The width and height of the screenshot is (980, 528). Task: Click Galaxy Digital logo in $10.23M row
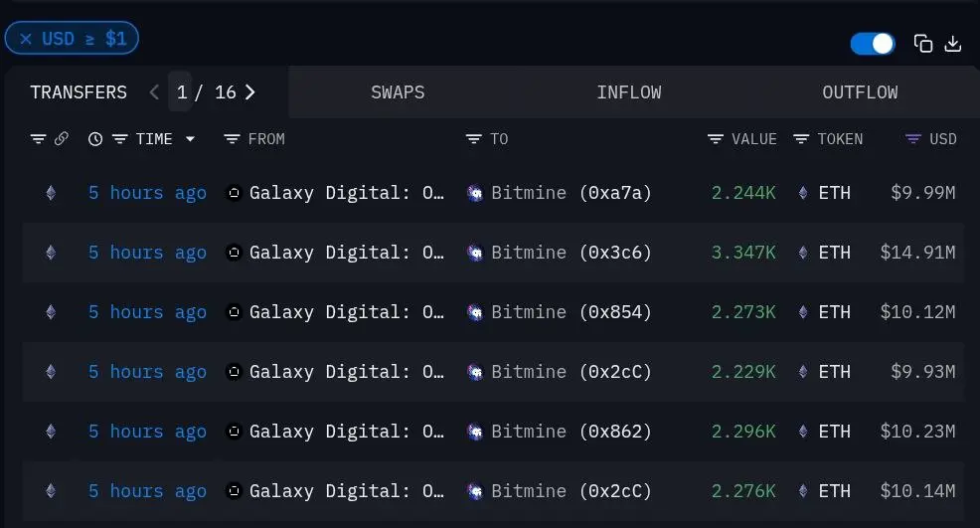tap(234, 432)
